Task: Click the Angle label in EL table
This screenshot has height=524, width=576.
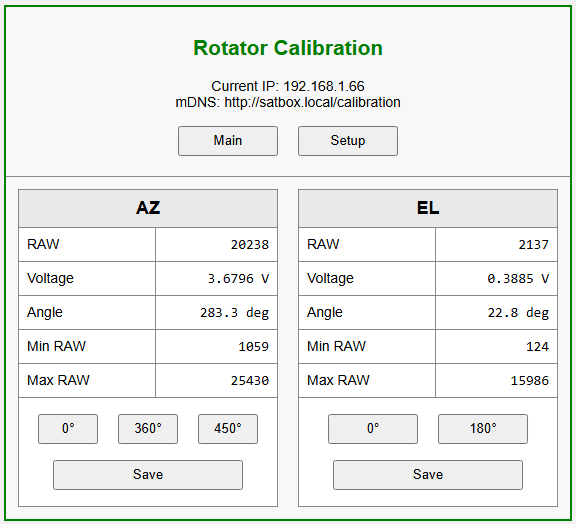Action: [325, 313]
